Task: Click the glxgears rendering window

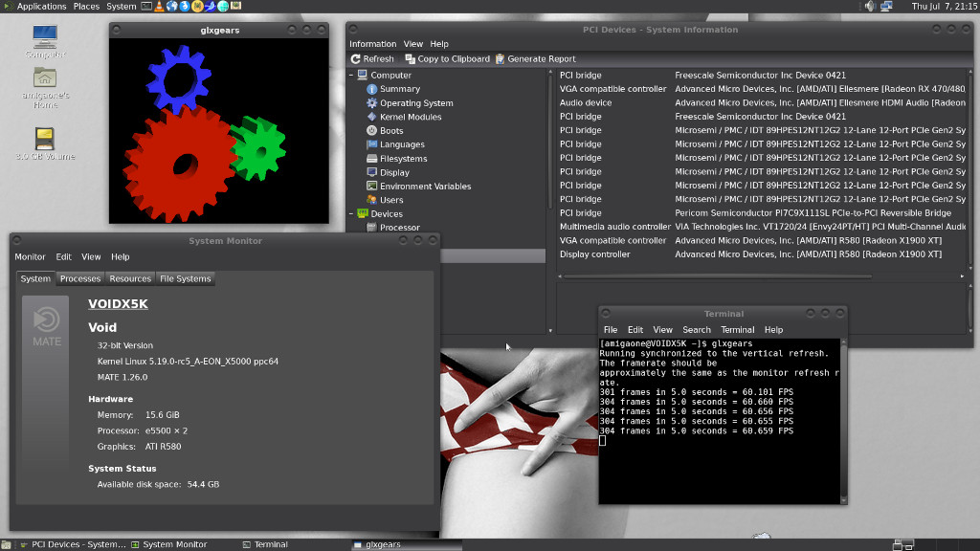Action: pos(219,130)
